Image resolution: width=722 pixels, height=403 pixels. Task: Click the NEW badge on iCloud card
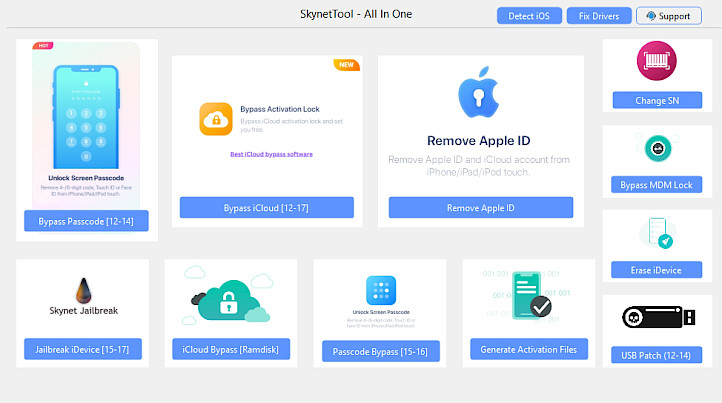pos(346,64)
